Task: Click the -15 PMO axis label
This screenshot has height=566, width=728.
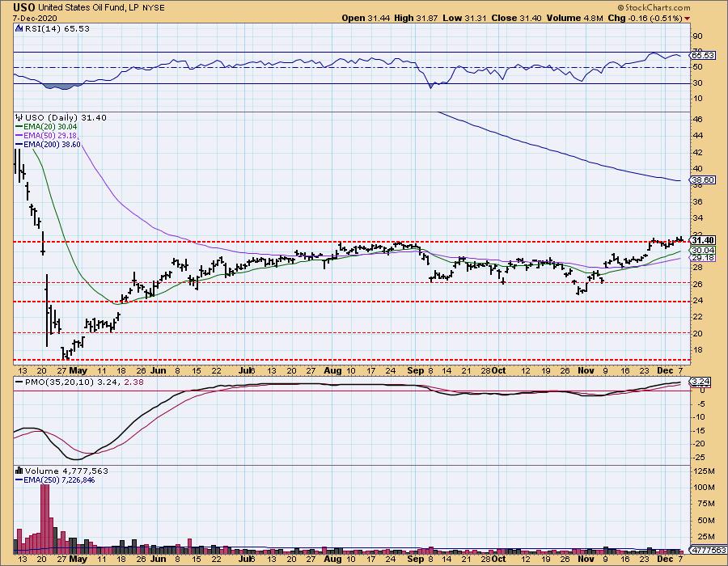Action: pos(698,430)
